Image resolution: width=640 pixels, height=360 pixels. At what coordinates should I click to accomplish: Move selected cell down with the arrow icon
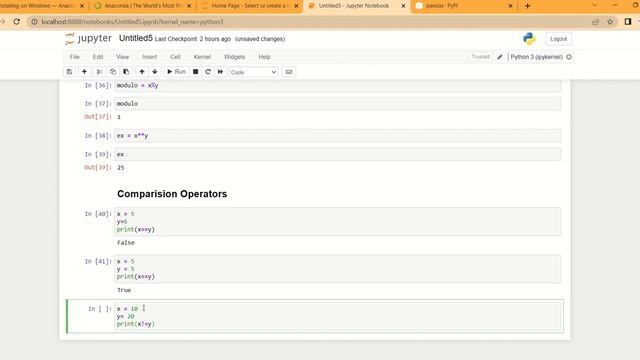pyautogui.click(x=155, y=72)
